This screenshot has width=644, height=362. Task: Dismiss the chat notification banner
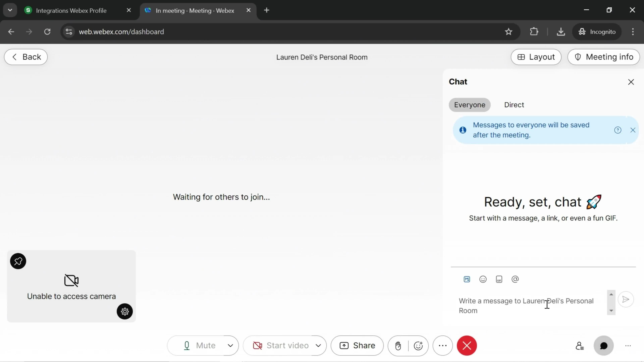tap(633, 130)
